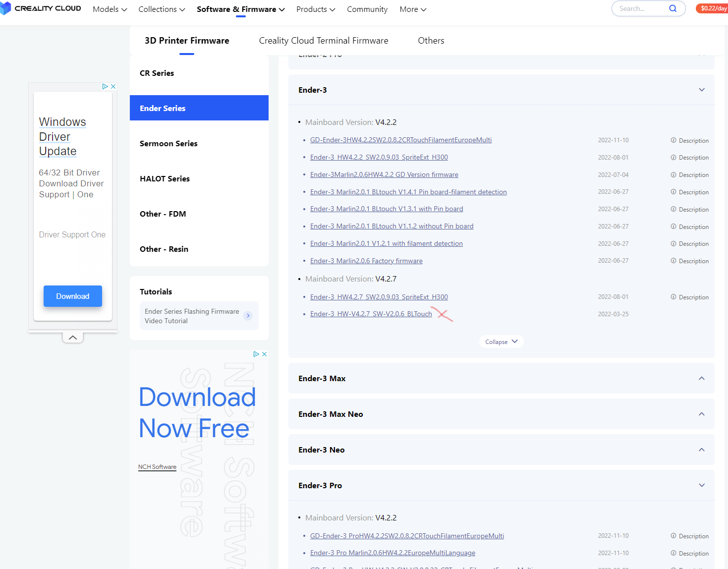This screenshot has width=728, height=569.
Task: Expand the Ender-3 Max section
Action: 501,378
